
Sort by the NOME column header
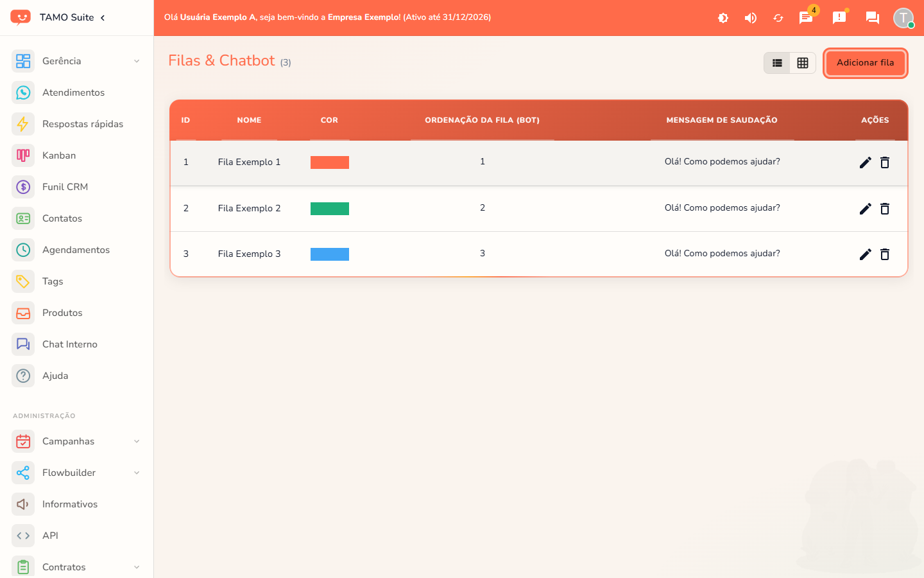[x=249, y=120]
